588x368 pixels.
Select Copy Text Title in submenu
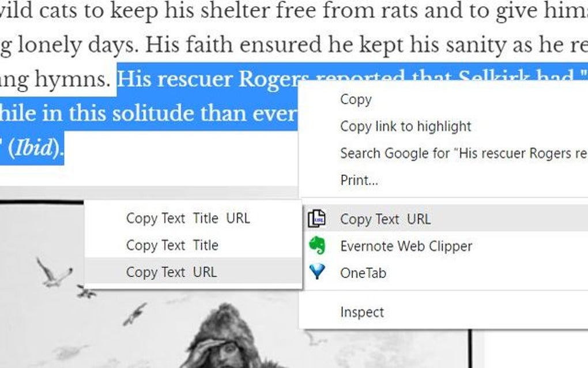tap(193, 245)
